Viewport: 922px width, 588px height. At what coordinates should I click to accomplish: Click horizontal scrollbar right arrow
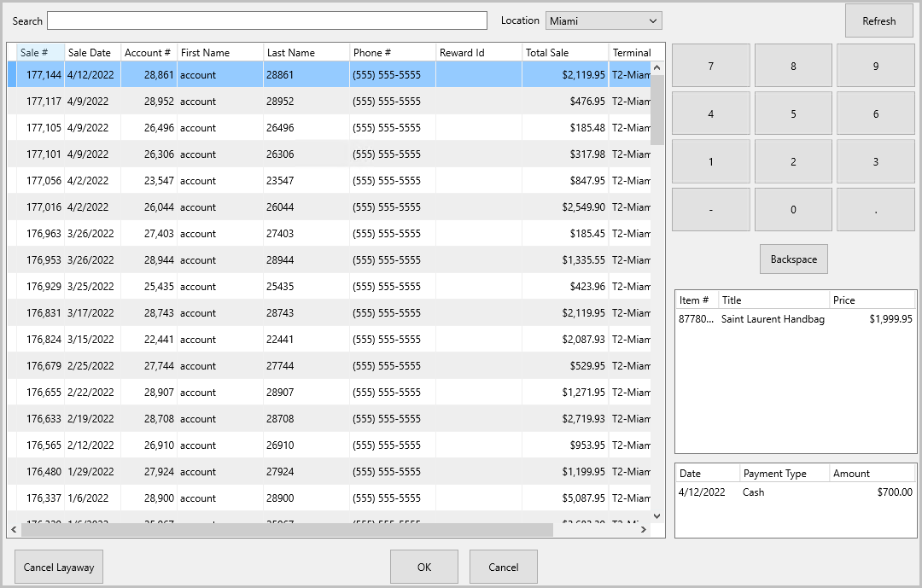pos(644,530)
